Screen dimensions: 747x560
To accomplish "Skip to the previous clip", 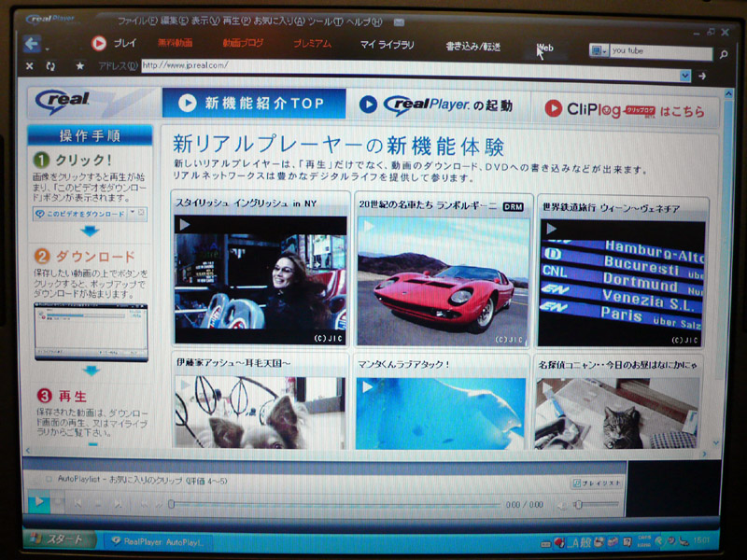I will tap(78, 503).
